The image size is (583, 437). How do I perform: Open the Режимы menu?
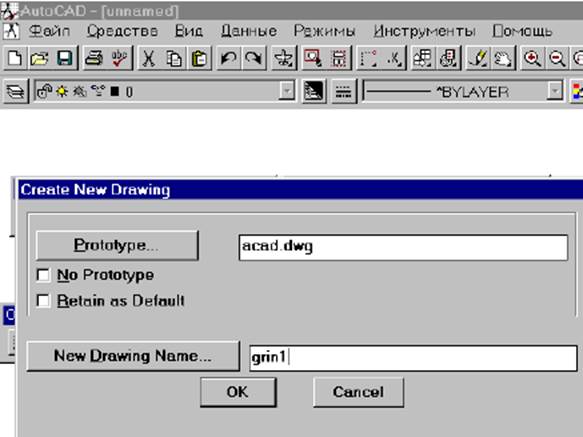325,31
